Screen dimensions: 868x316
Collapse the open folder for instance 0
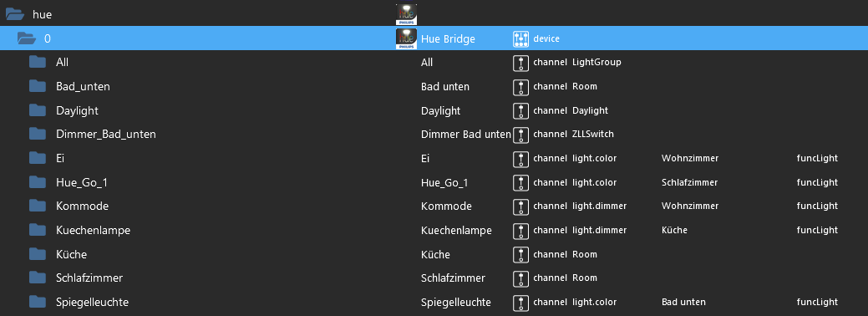[27, 38]
